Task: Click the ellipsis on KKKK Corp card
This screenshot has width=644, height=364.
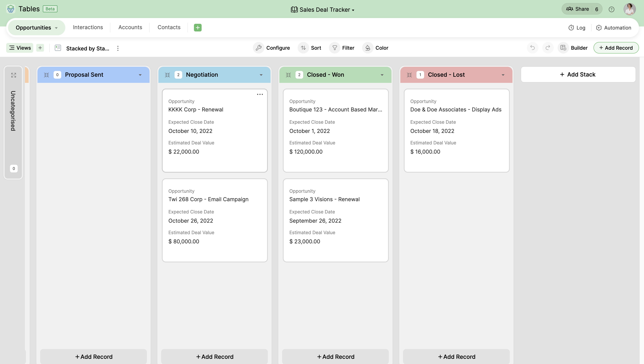Action: click(x=260, y=95)
